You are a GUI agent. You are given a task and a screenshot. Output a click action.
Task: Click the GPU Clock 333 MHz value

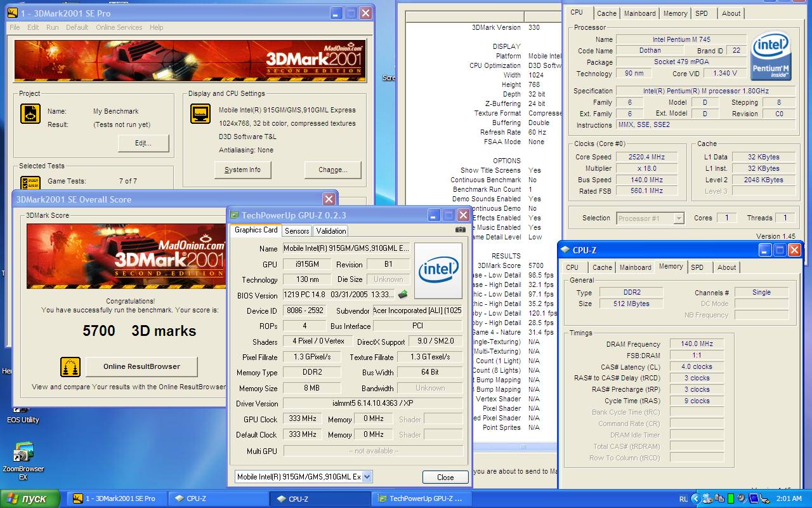[303, 419]
